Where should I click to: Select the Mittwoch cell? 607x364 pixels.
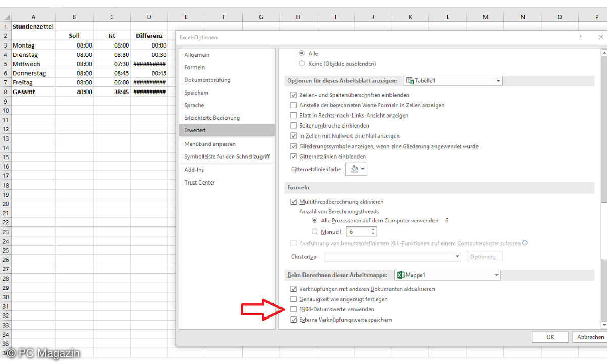point(33,64)
